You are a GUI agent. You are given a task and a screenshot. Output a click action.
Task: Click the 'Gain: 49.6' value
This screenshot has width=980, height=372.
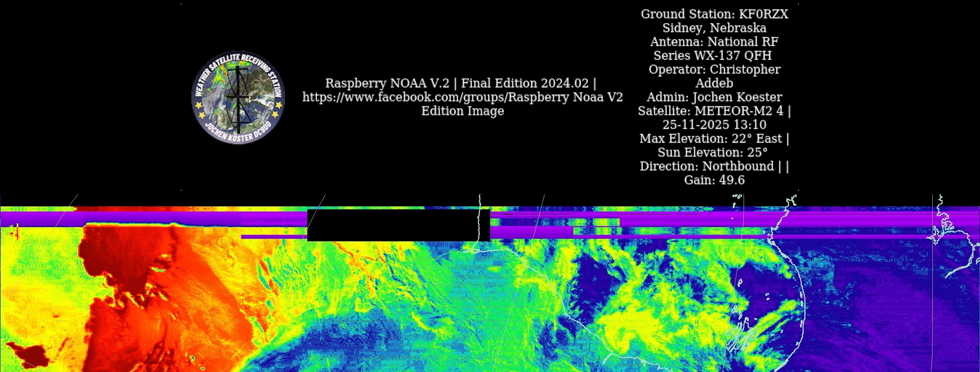[714, 180]
